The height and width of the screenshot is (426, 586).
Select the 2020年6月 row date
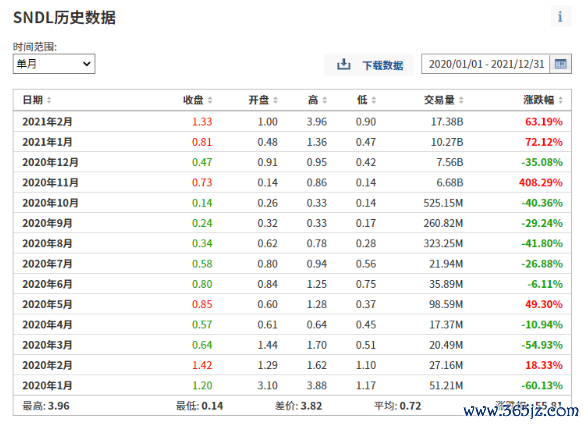click(x=47, y=284)
